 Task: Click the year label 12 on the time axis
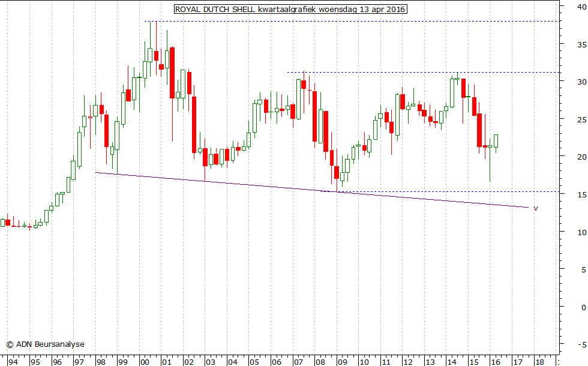408,362
